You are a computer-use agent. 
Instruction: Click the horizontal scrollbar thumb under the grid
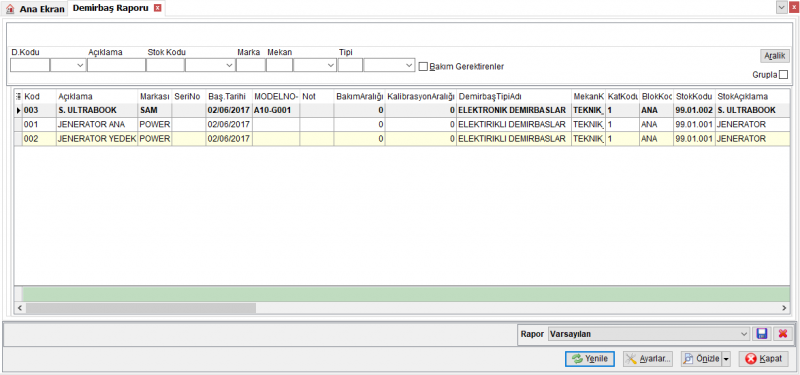pyautogui.click(x=141, y=308)
